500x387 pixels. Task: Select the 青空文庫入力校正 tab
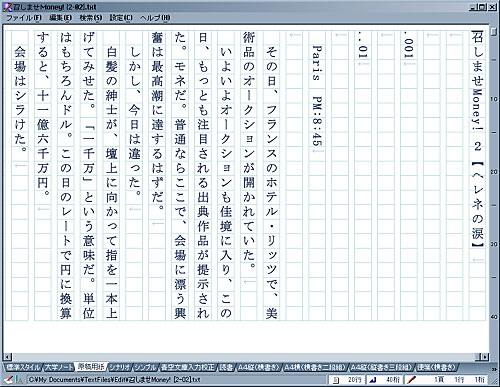click(x=188, y=367)
